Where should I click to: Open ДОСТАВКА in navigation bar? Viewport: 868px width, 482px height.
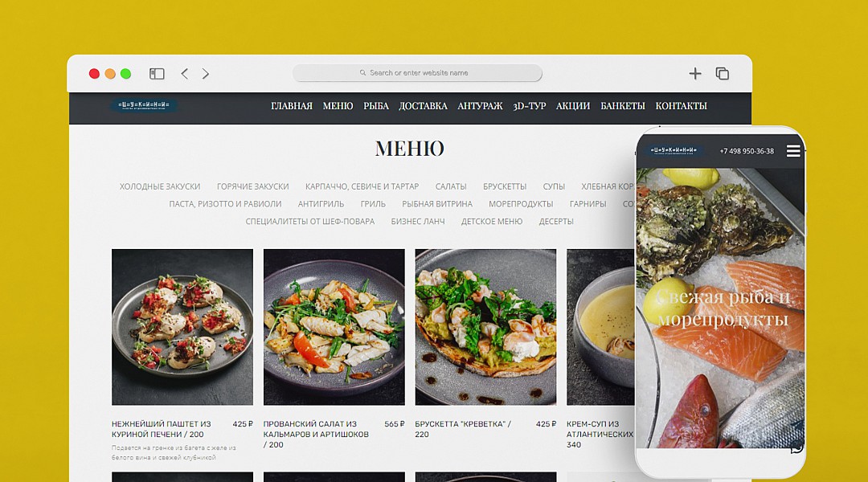click(423, 106)
